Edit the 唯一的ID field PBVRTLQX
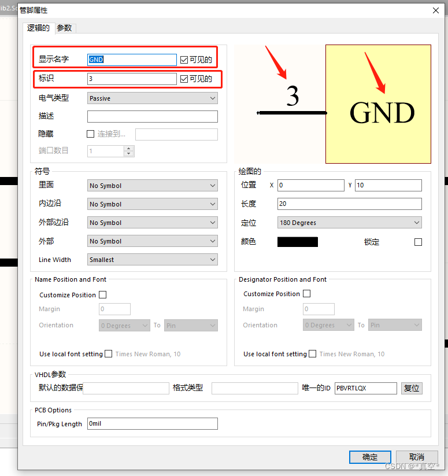 click(365, 388)
